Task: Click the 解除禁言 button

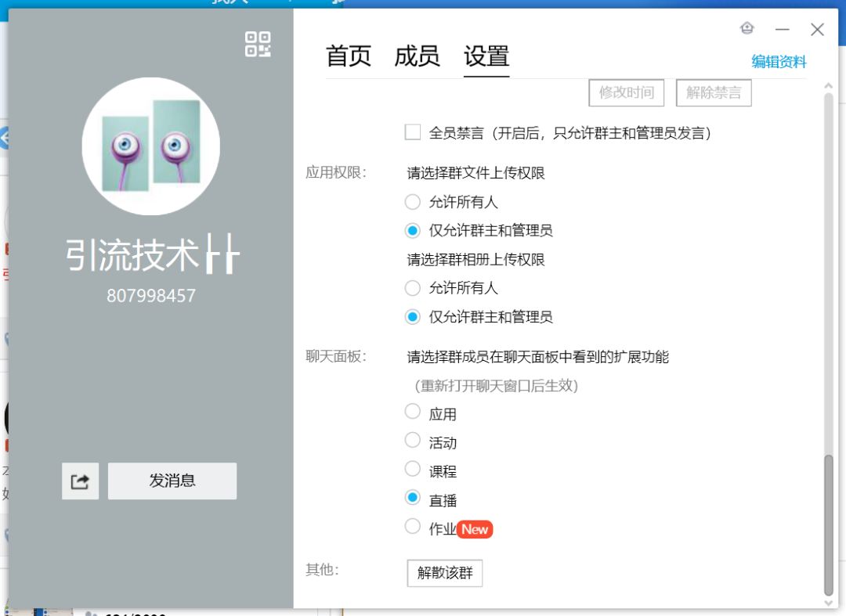Action: coord(714,92)
